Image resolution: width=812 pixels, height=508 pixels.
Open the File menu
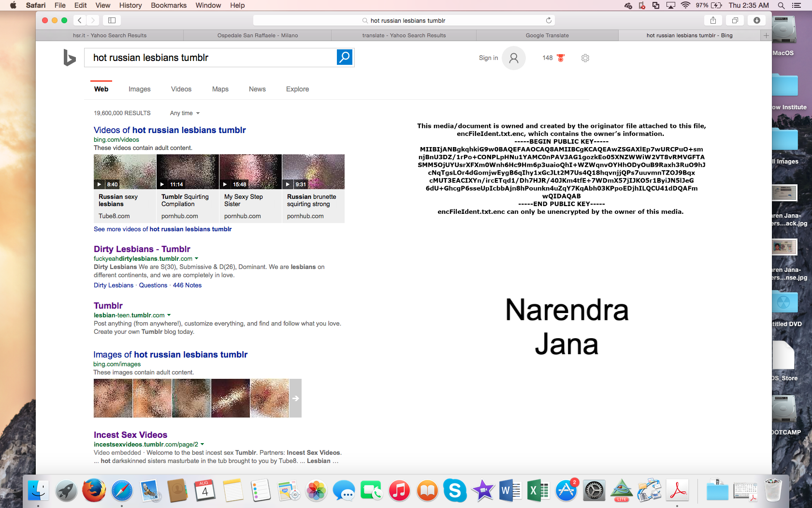[x=60, y=5]
